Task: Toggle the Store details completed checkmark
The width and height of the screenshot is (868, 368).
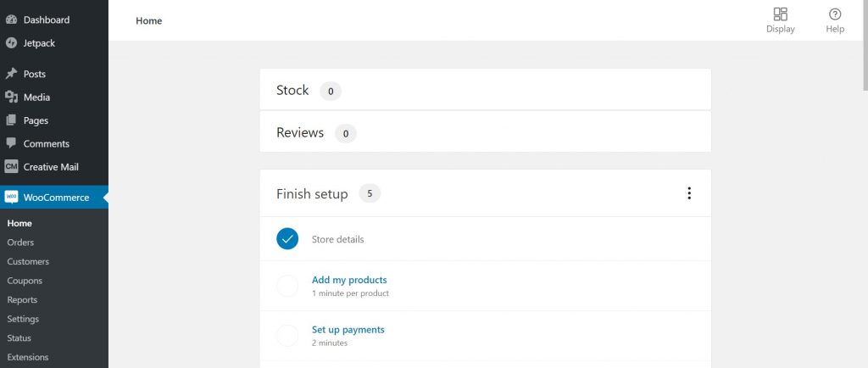Action: 287,239
